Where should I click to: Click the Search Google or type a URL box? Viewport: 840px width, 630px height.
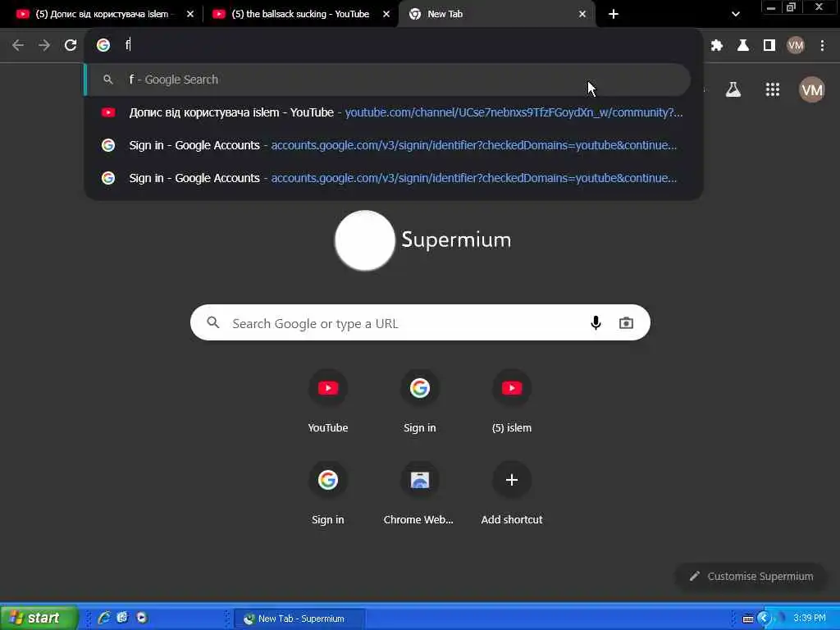pyautogui.click(x=420, y=322)
